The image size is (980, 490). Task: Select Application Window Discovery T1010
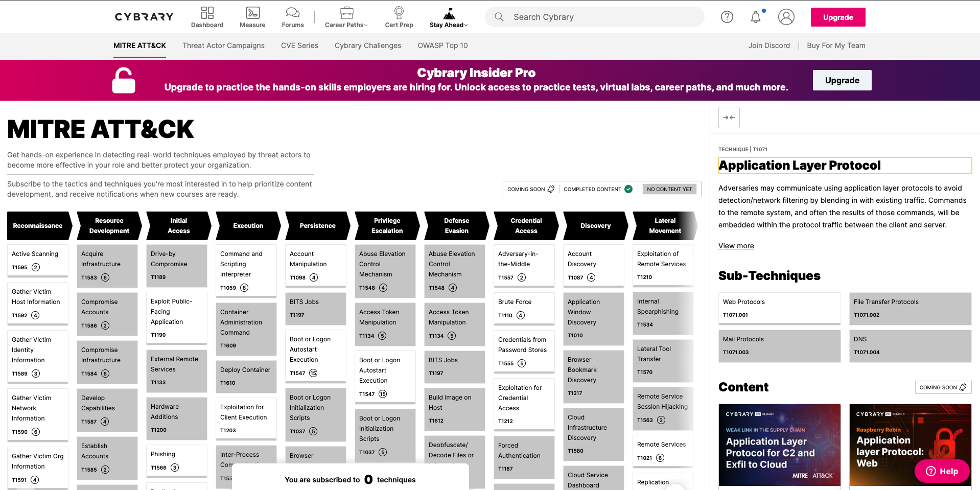click(593, 318)
